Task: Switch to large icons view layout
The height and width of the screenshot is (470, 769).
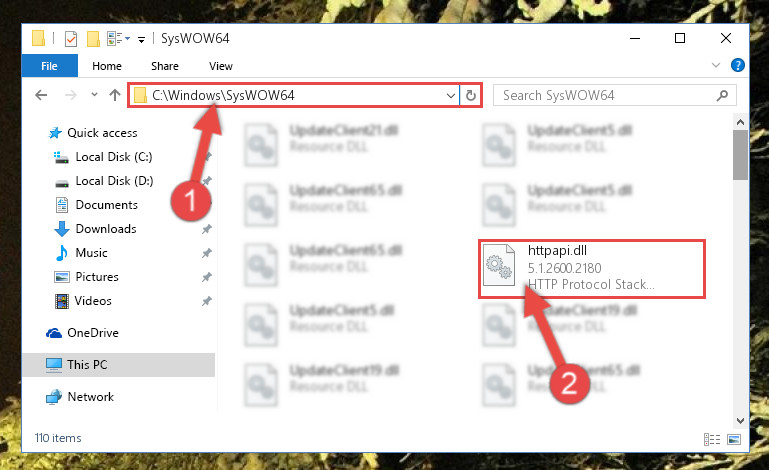Action: tap(734, 439)
